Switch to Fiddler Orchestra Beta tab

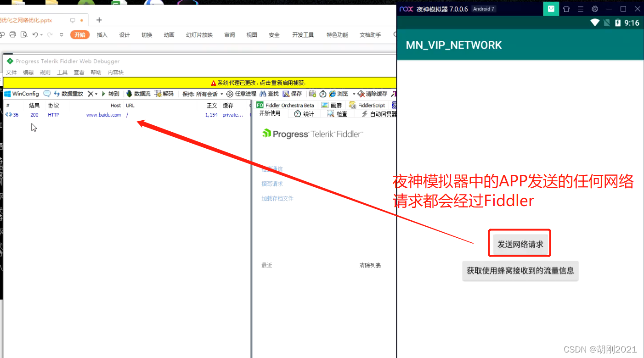click(x=286, y=105)
